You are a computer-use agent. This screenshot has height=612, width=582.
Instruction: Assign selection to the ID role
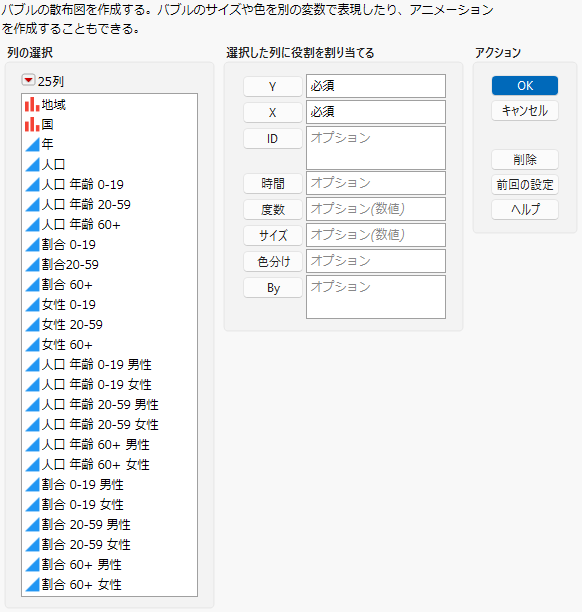273,139
